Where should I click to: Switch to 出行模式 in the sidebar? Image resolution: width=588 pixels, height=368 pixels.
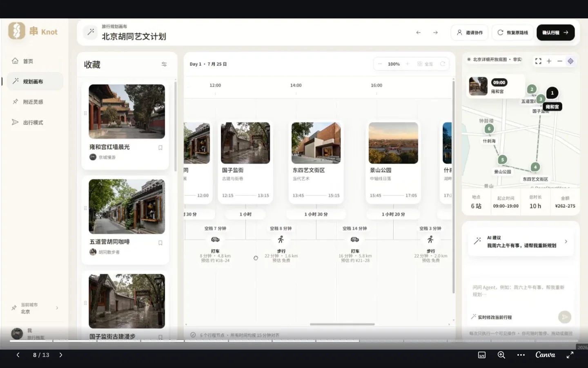(x=34, y=122)
